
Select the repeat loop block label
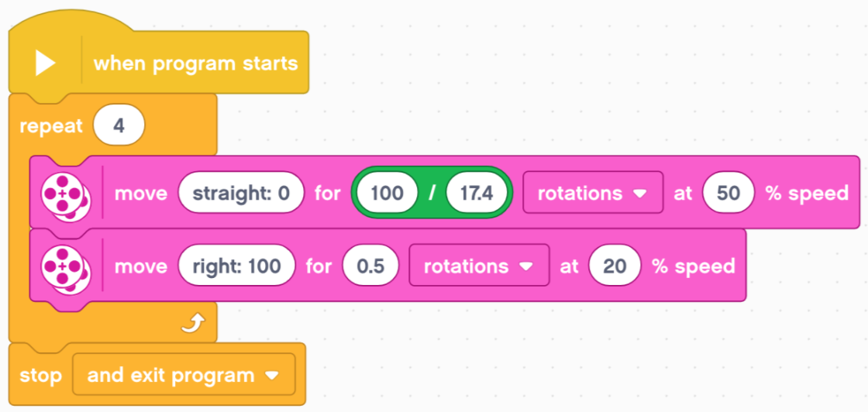click(51, 126)
